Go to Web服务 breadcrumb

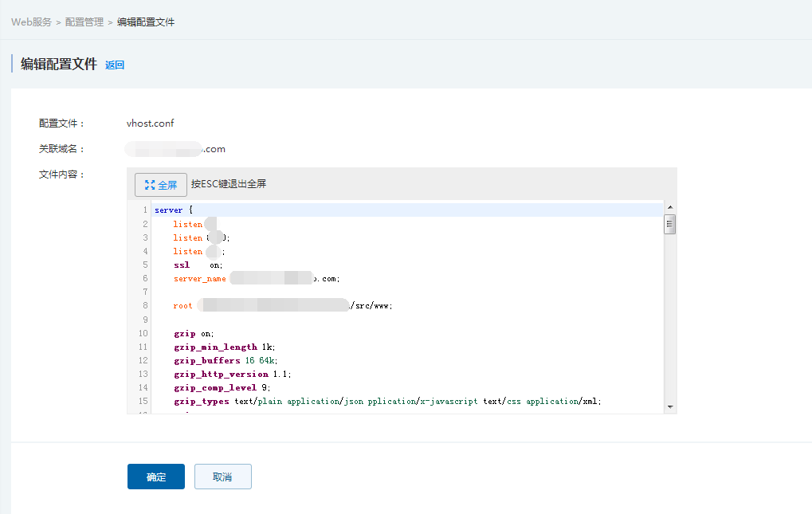tap(32, 22)
